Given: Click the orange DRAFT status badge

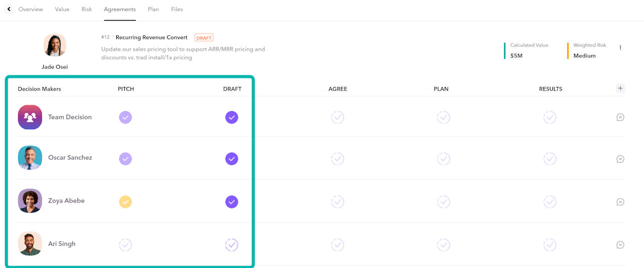Looking at the screenshot, I should pyautogui.click(x=204, y=38).
